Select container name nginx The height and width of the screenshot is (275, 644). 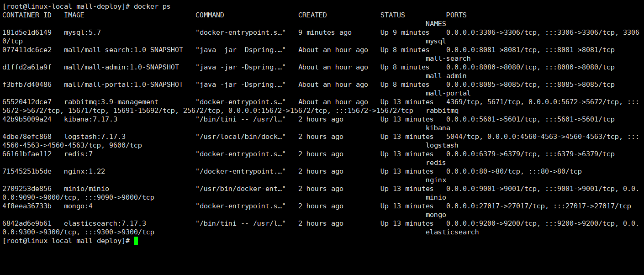pyautogui.click(x=436, y=180)
